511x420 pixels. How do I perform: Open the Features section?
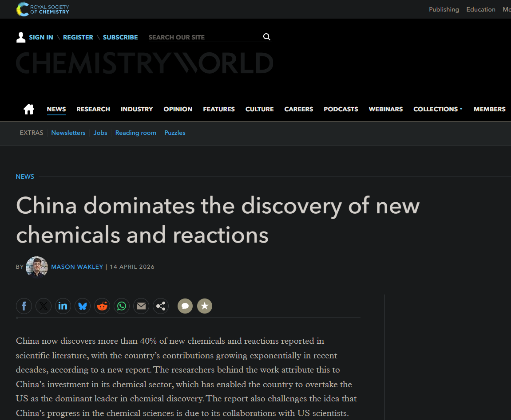point(219,109)
